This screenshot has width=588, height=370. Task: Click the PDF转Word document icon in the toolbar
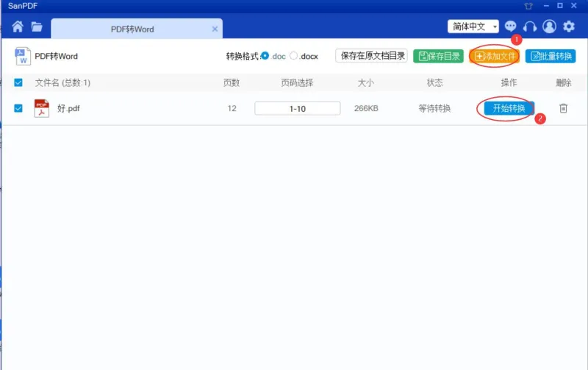click(x=23, y=57)
